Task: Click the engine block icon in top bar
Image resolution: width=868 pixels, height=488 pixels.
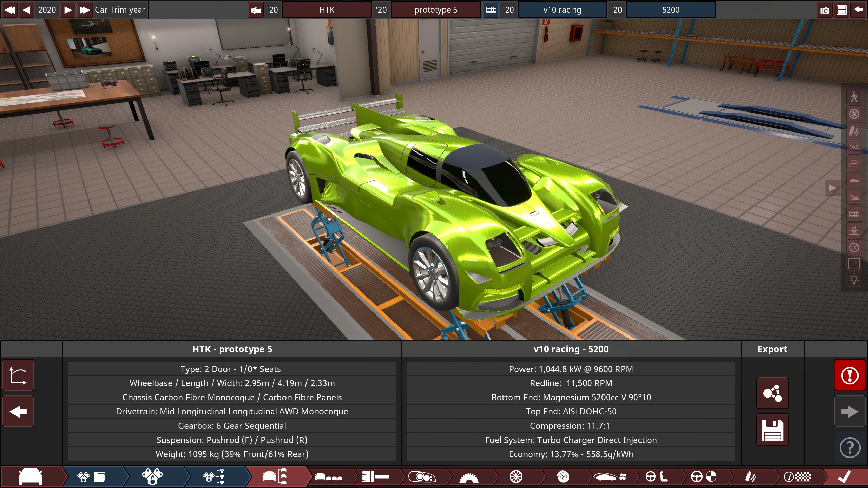Action: [x=491, y=10]
